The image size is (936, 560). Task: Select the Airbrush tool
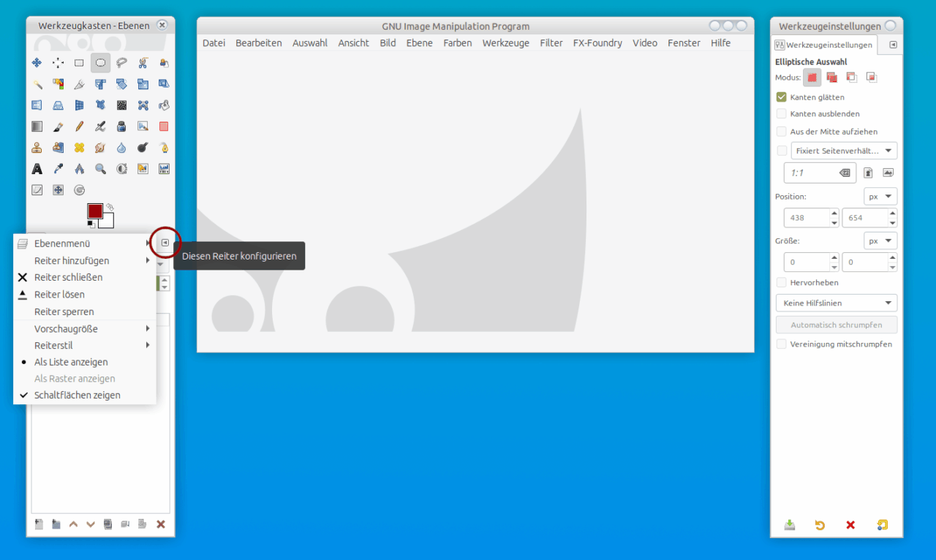(101, 126)
